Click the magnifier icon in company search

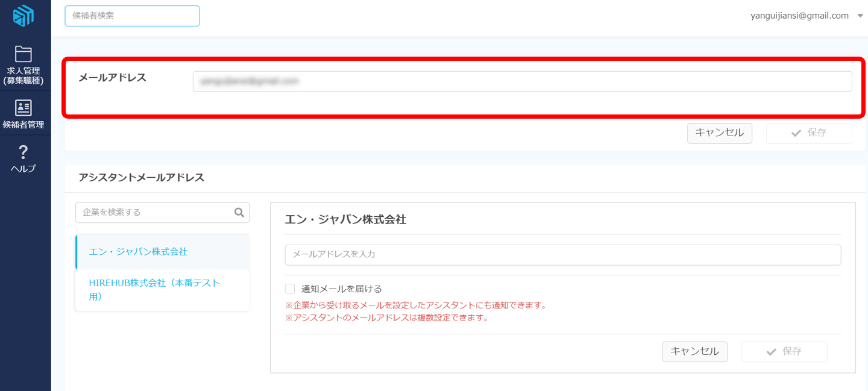coord(239,212)
